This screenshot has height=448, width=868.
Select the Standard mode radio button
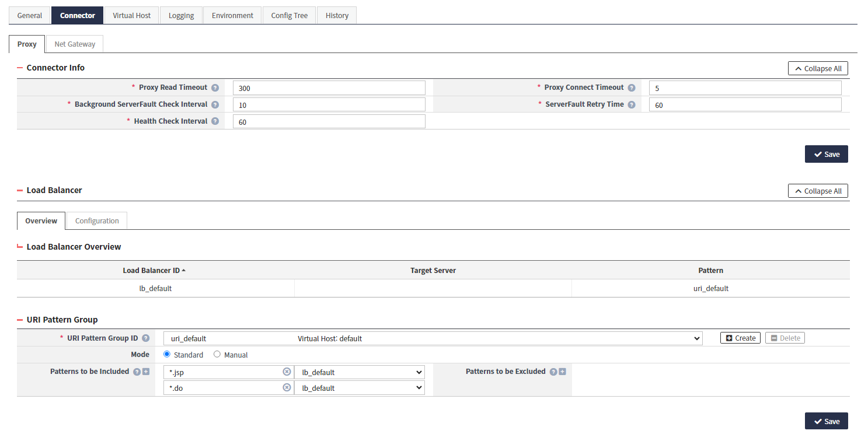(x=168, y=354)
